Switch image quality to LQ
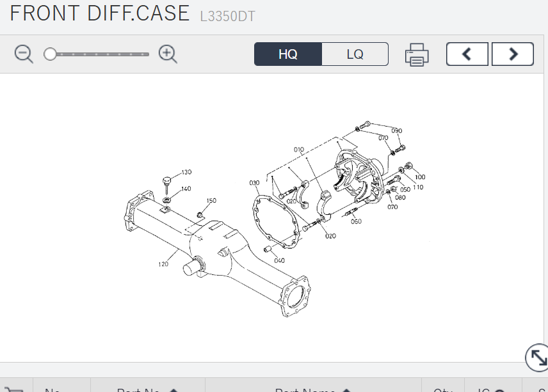 tap(355, 54)
